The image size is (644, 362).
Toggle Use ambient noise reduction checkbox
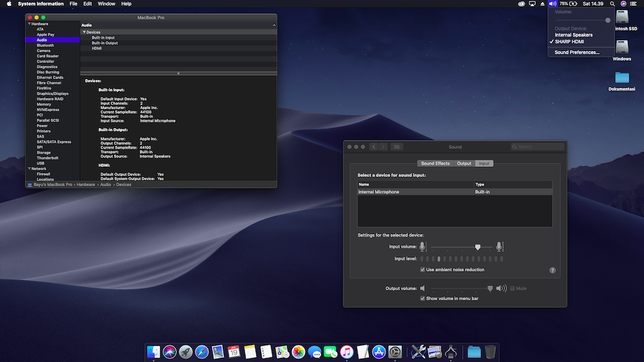[x=423, y=269]
